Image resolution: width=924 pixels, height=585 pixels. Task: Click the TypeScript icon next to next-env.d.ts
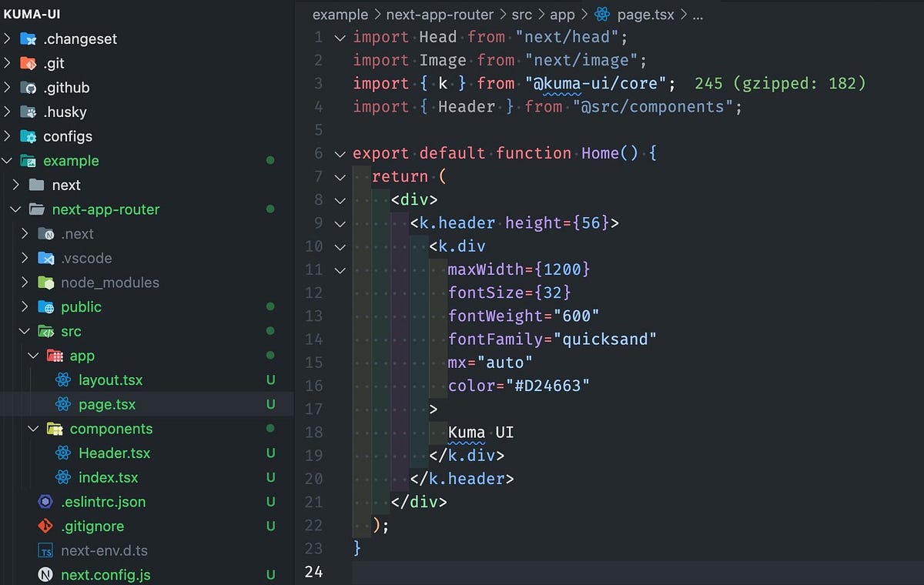coord(45,550)
